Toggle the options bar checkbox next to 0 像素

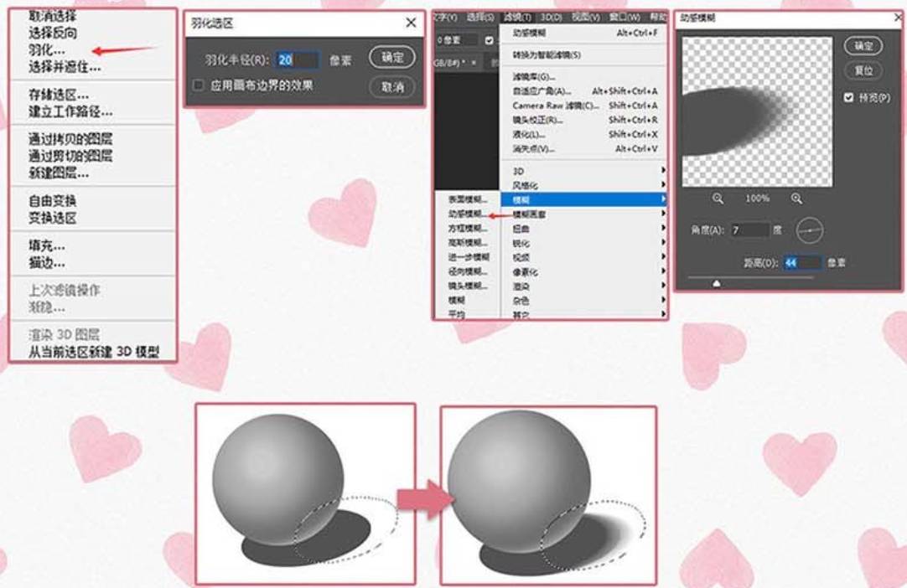[490, 40]
